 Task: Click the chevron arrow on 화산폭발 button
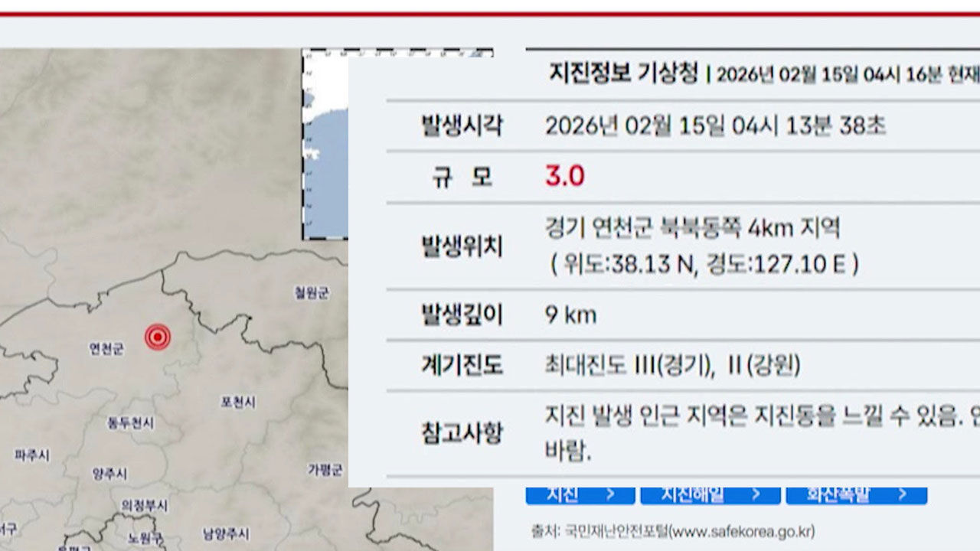901,496
